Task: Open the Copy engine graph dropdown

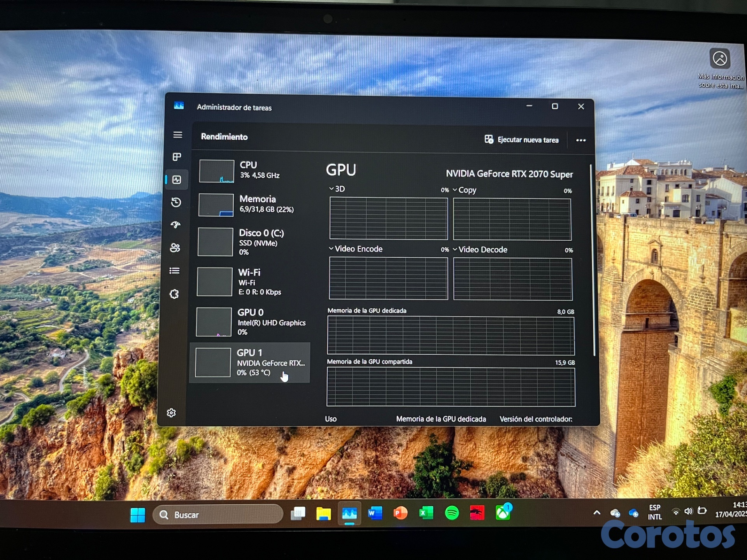Action: click(x=465, y=190)
